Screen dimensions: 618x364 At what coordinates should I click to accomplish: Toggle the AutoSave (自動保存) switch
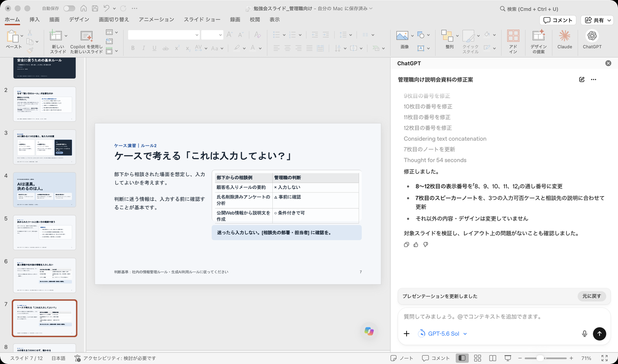tap(69, 8)
